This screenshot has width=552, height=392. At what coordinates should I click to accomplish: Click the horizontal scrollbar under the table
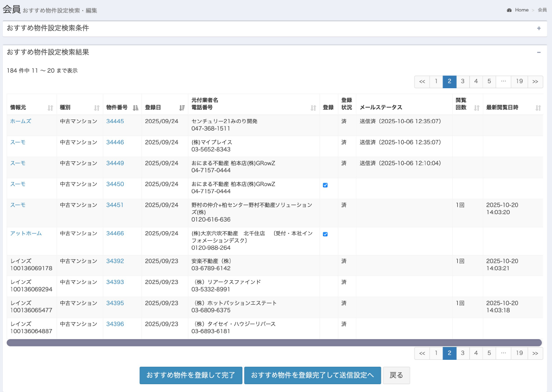274,343
